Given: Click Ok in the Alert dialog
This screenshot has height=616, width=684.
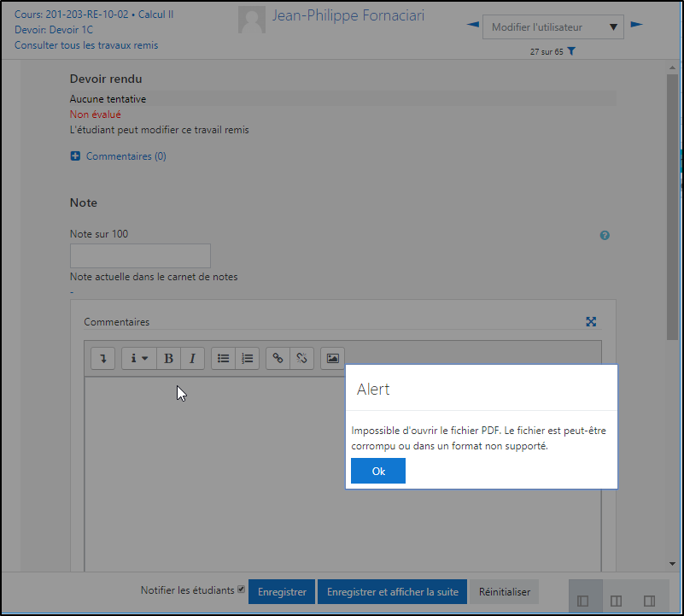Looking at the screenshot, I should point(377,471).
